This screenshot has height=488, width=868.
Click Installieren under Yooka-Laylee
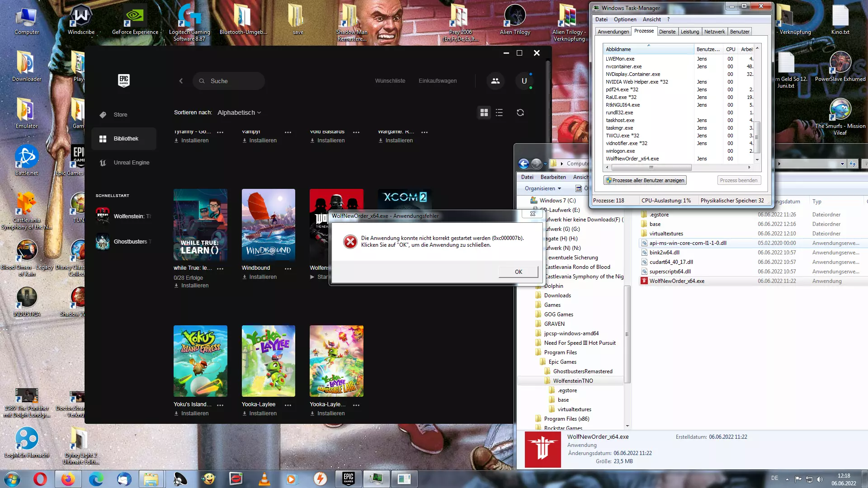coord(259,413)
